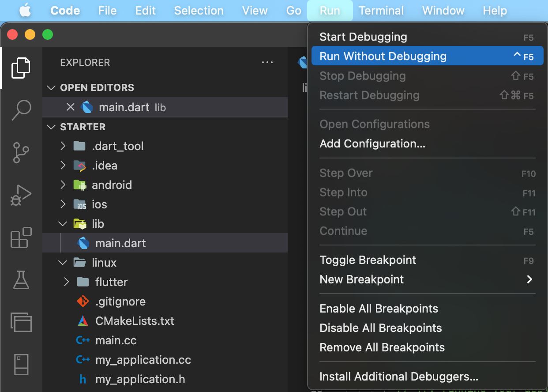Open the Terminal menu
Viewport: 548px width, 392px height.
[x=382, y=11]
